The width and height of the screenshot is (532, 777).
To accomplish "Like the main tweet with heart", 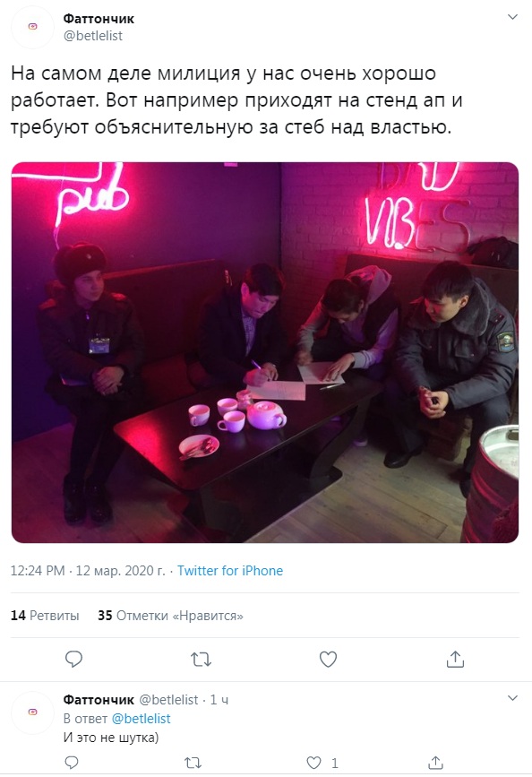I will (x=328, y=659).
